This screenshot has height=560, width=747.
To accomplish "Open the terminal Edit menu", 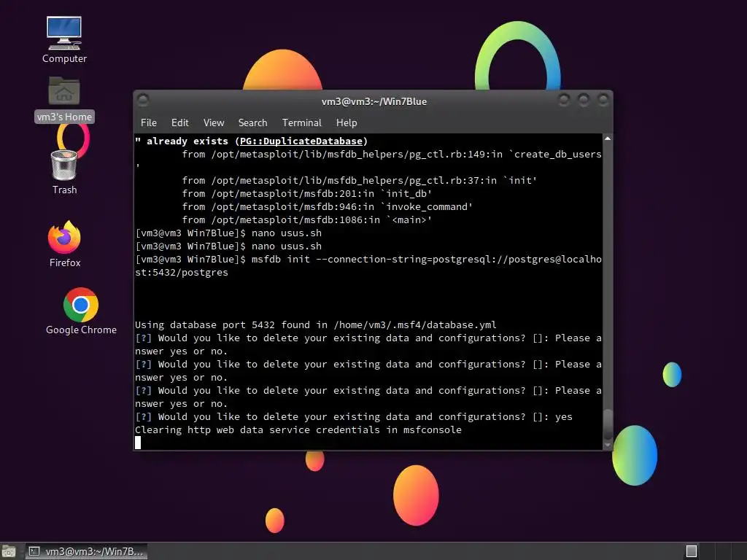I will coord(179,122).
